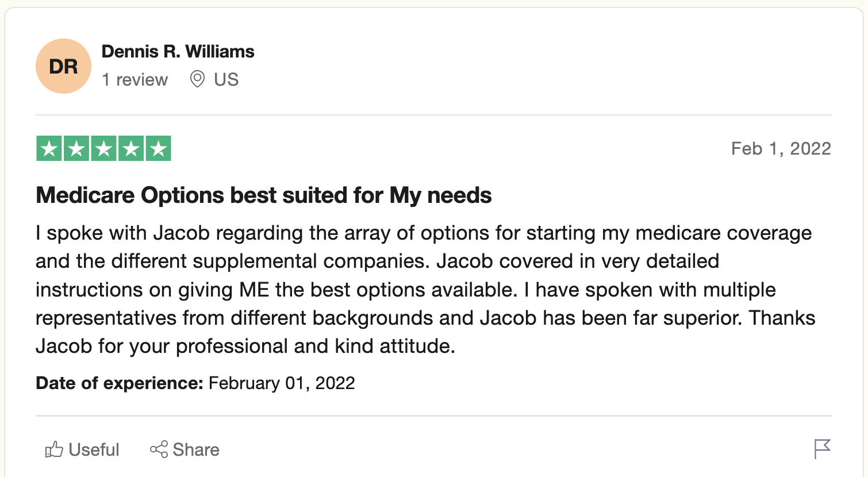
Task: Click the share network icon
Action: point(159,449)
